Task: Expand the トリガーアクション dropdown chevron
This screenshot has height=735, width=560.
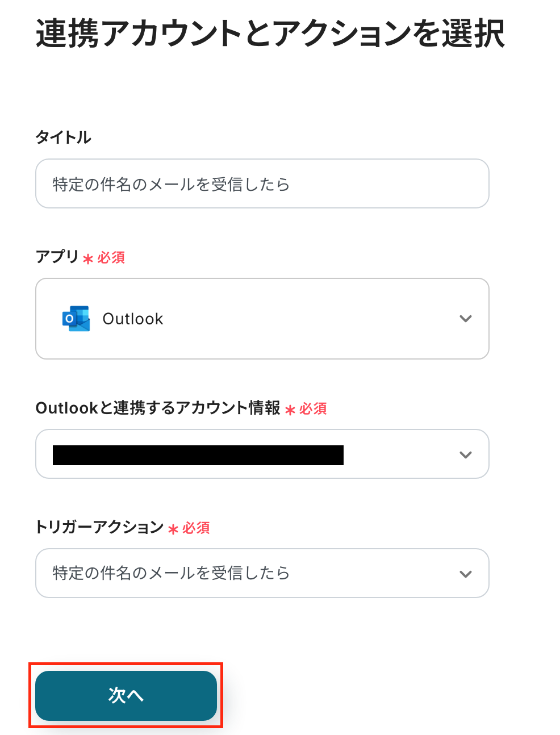Action: pos(466,574)
